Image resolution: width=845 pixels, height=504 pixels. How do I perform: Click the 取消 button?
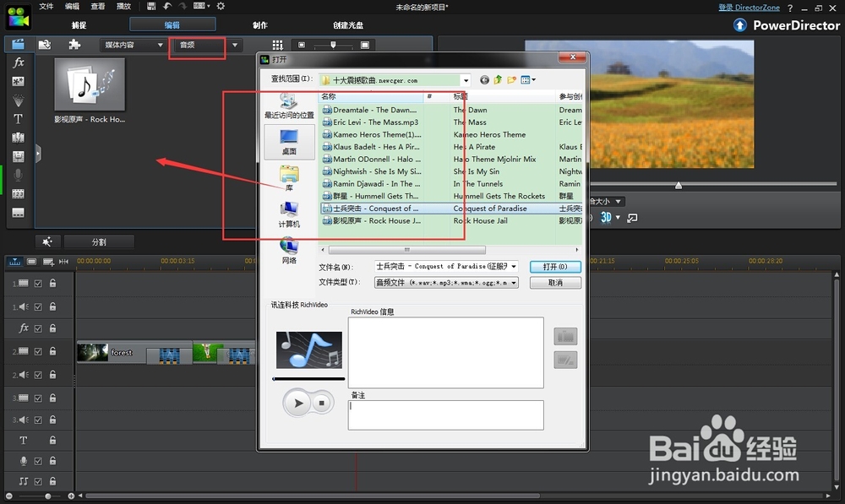pyautogui.click(x=555, y=283)
